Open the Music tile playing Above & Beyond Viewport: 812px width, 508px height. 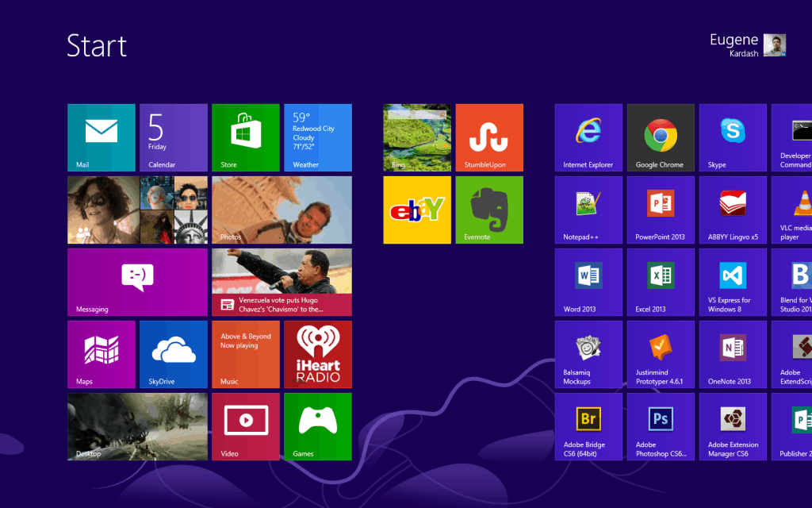245,354
